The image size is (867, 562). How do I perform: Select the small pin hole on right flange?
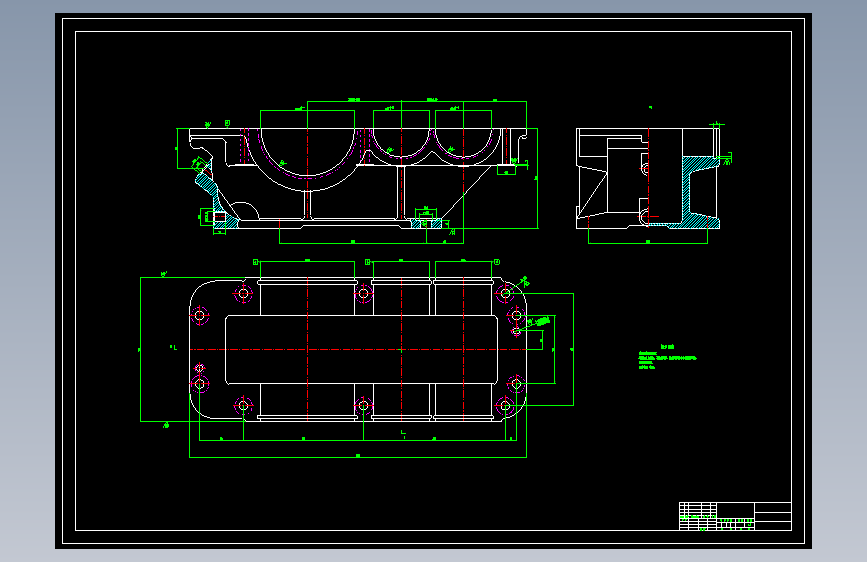pyautogui.click(x=516, y=331)
